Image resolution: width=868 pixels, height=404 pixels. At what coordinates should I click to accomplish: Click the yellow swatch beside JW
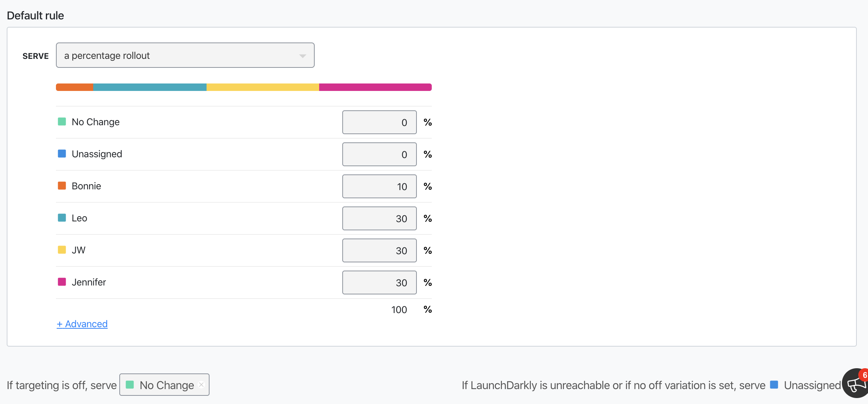tap(62, 249)
